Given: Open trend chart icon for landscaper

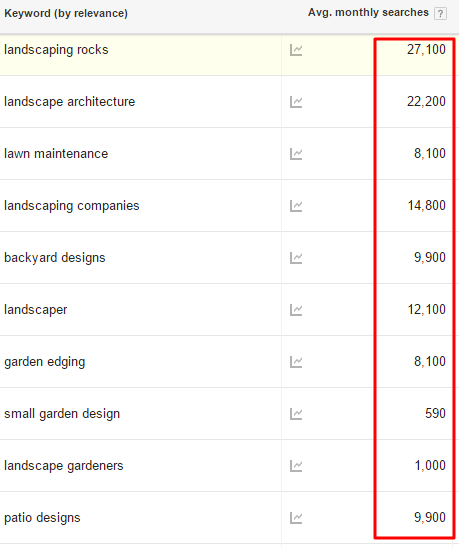Looking at the screenshot, I should (x=296, y=310).
